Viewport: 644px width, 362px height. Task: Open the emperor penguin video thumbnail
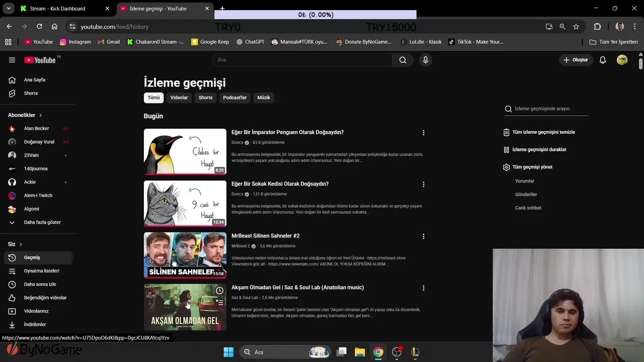coord(185,152)
